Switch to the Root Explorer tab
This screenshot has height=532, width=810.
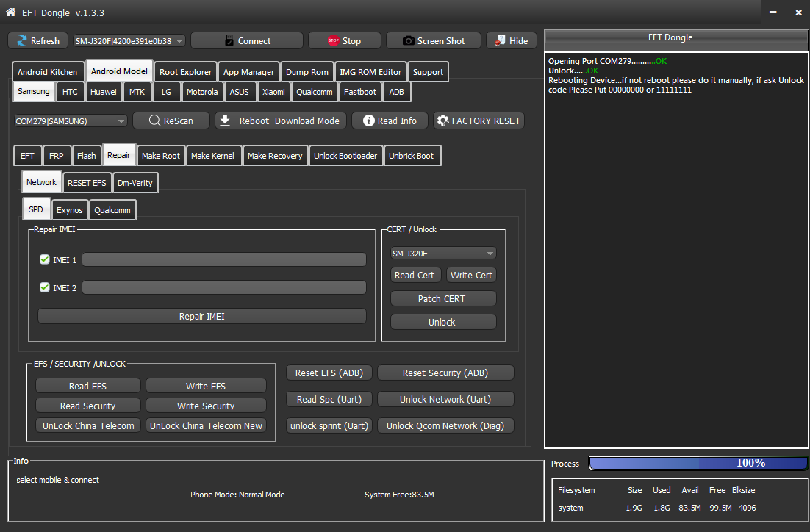[x=185, y=72]
